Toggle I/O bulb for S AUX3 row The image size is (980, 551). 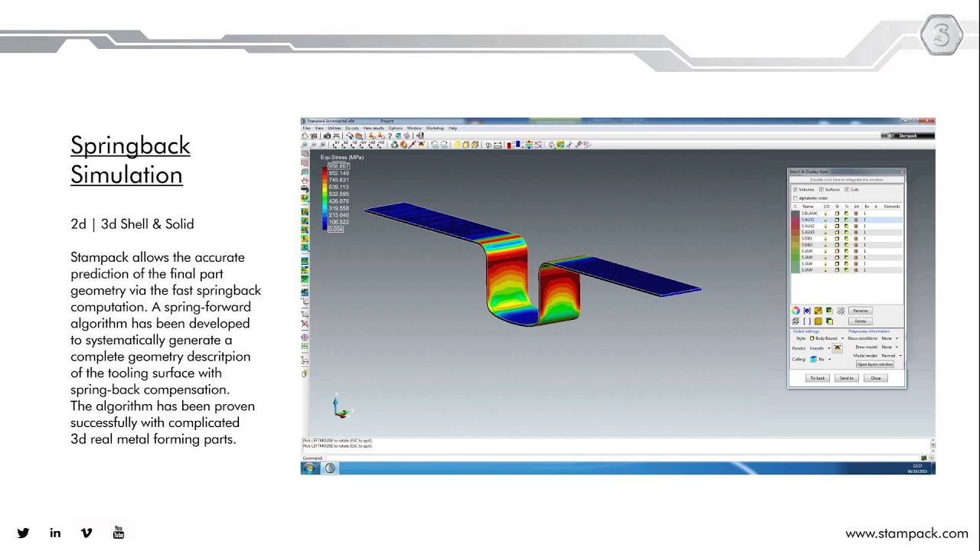point(825,232)
